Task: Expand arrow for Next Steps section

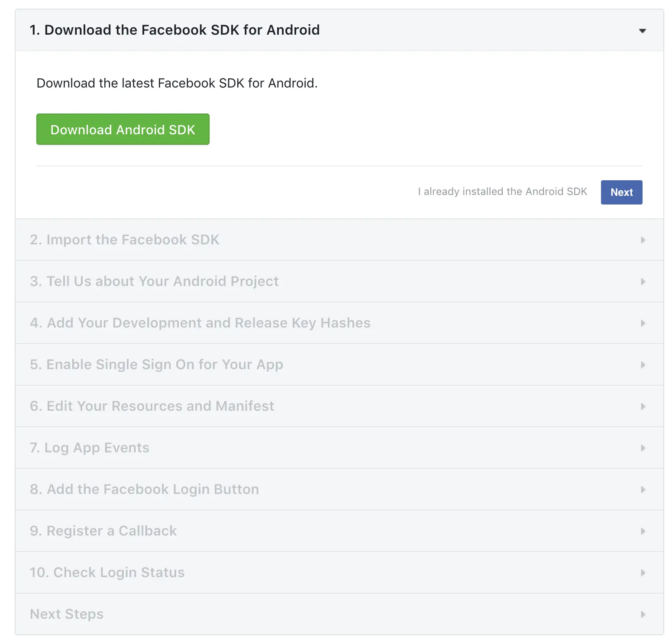Action: coord(643,614)
